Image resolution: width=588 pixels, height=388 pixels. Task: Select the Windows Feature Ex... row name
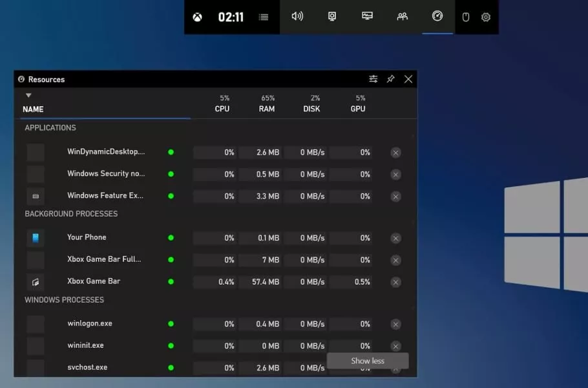click(x=105, y=195)
